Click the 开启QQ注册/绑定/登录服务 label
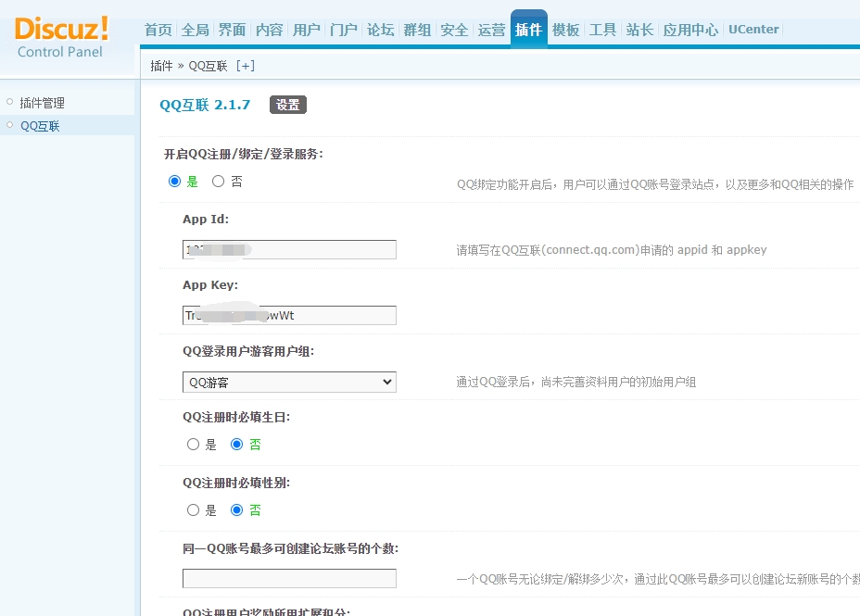The width and height of the screenshot is (860, 616). pos(244,155)
